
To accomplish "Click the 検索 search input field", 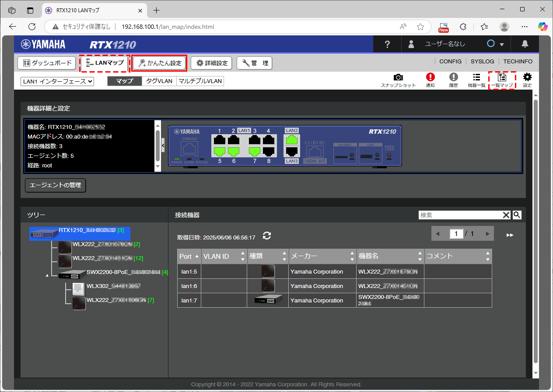I will click(460, 215).
